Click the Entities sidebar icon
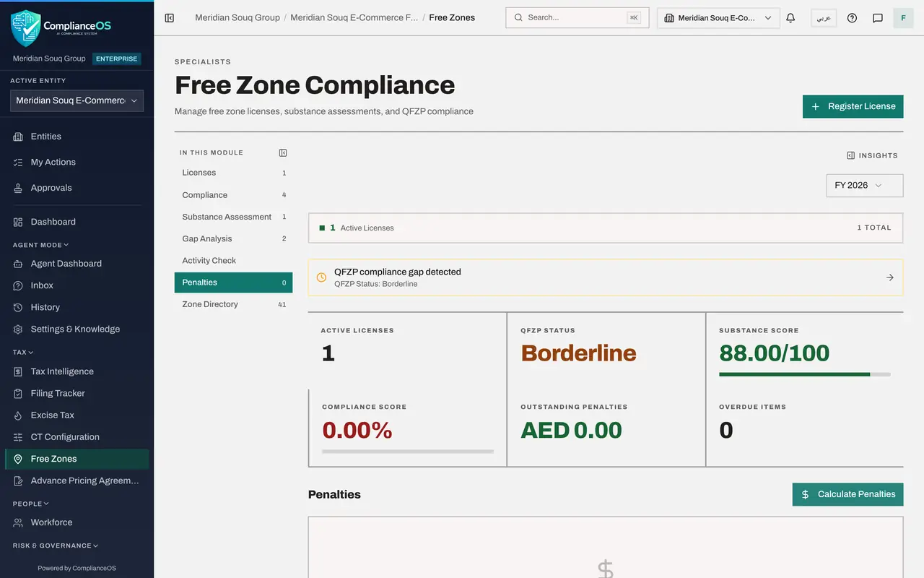 point(18,137)
